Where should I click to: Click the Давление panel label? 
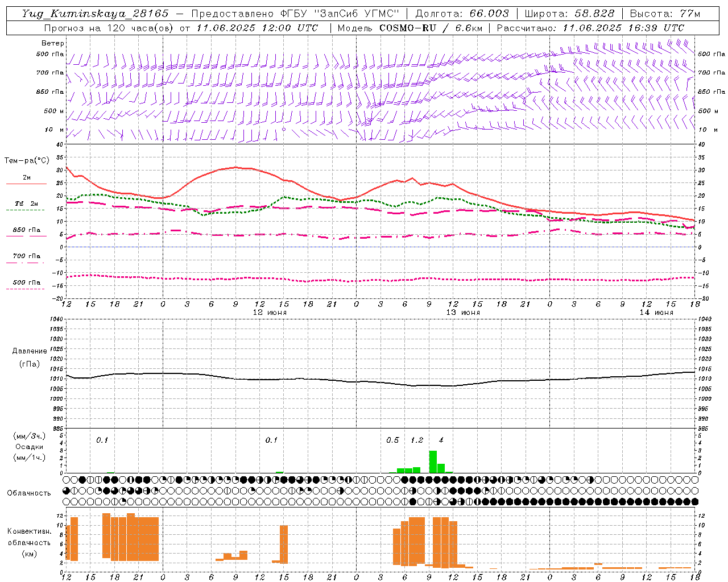click(30, 351)
